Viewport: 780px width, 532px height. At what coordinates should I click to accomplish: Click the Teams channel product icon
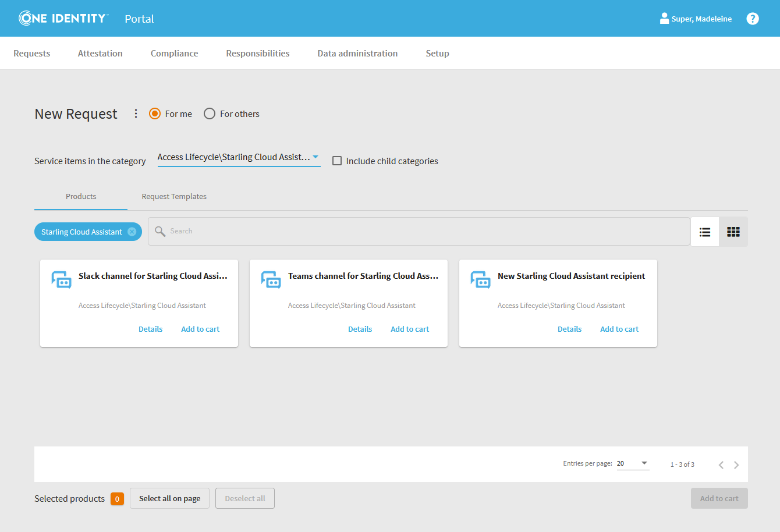pyautogui.click(x=271, y=280)
